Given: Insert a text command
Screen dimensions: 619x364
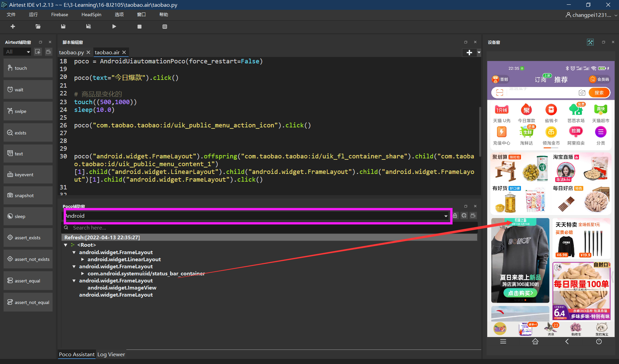Looking at the screenshot, I should point(28,154).
